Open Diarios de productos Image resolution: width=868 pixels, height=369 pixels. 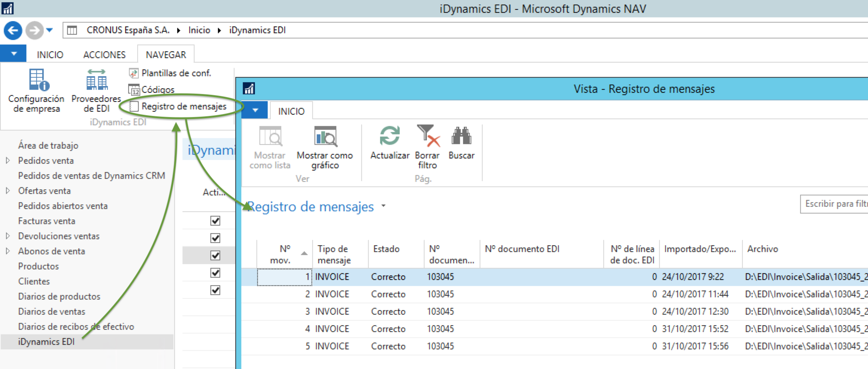coord(59,296)
